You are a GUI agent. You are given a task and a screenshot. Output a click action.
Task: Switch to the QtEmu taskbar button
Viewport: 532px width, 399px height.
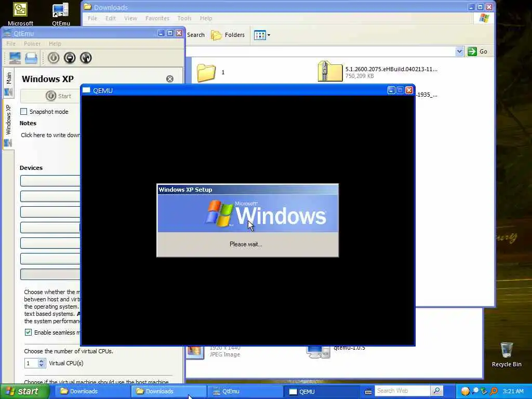(244, 391)
